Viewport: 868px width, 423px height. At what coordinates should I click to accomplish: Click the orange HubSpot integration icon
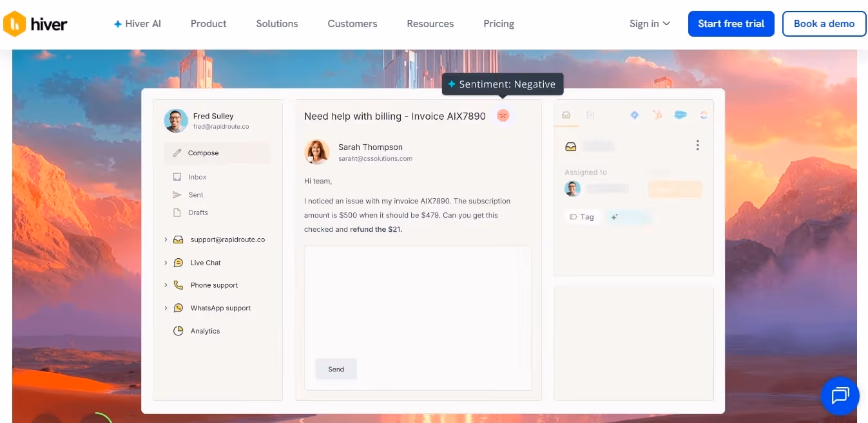pyautogui.click(x=657, y=115)
